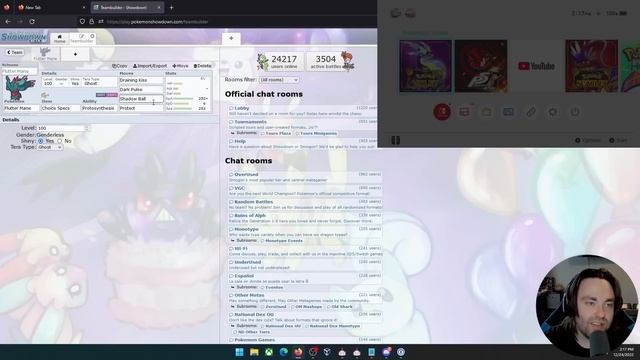Return to Team list button
The width and height of the screenshot is (640, 360).
point(15,52)
